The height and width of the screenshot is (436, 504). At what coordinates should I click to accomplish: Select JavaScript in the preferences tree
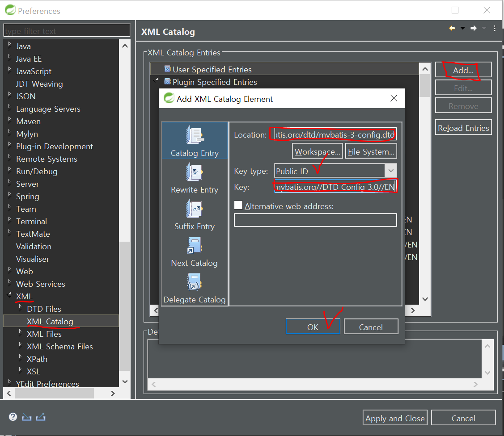coord(34,71)
